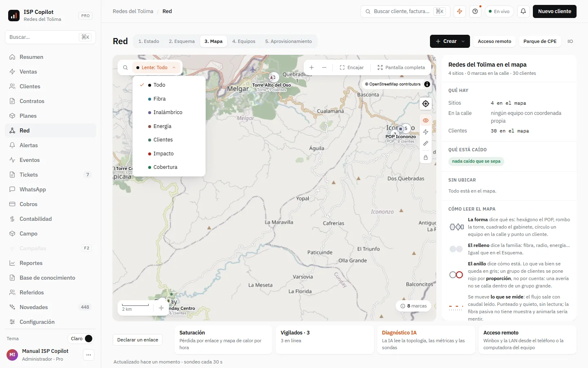Click the crosshair icon beside scale bar

pyautogui.click(x=161, y=308)
